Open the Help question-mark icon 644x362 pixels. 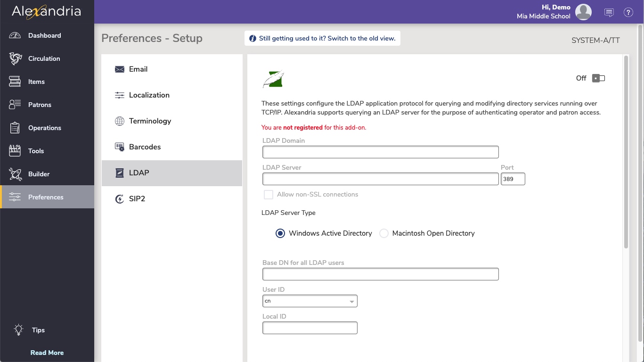(628, 12)
